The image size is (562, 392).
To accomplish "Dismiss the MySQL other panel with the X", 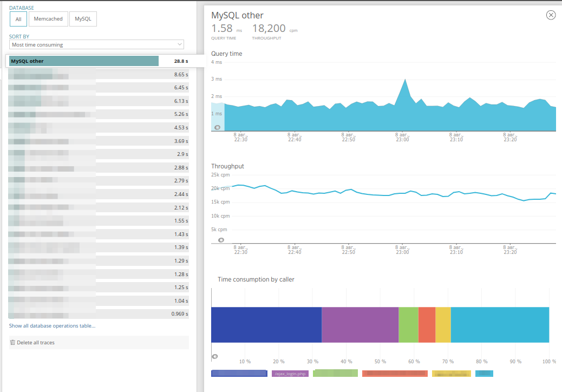I will click(551, 15).
